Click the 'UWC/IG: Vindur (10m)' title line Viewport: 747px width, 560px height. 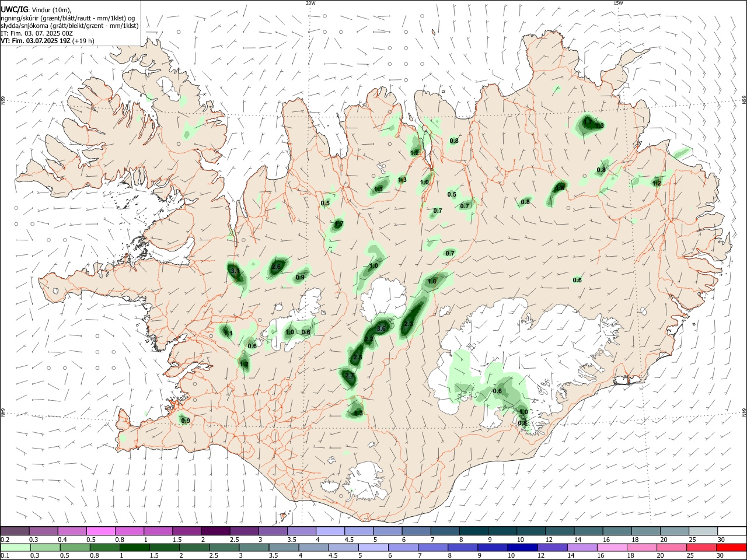tap(36, 10)
